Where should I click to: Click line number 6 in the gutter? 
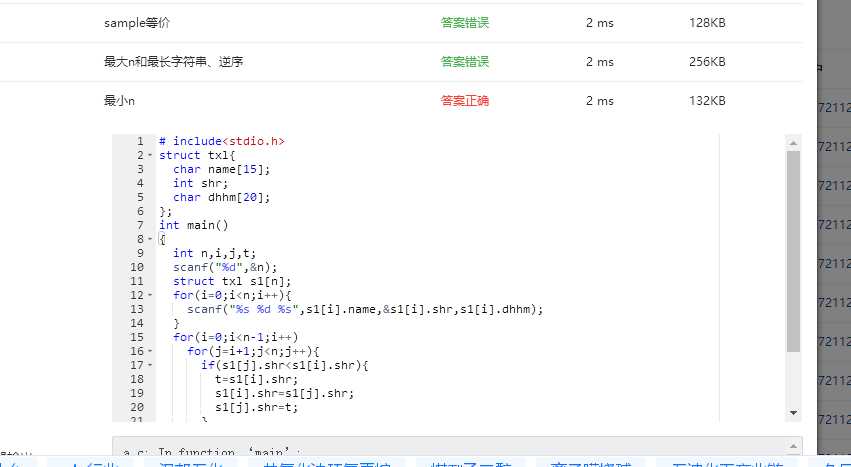(140, 212)
